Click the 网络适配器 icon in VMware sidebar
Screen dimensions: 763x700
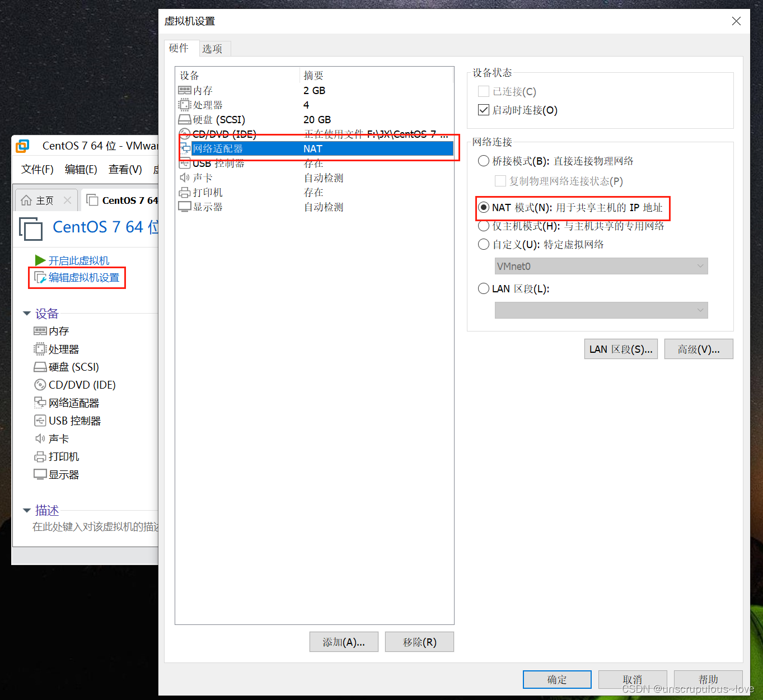[x=40, y=403]
